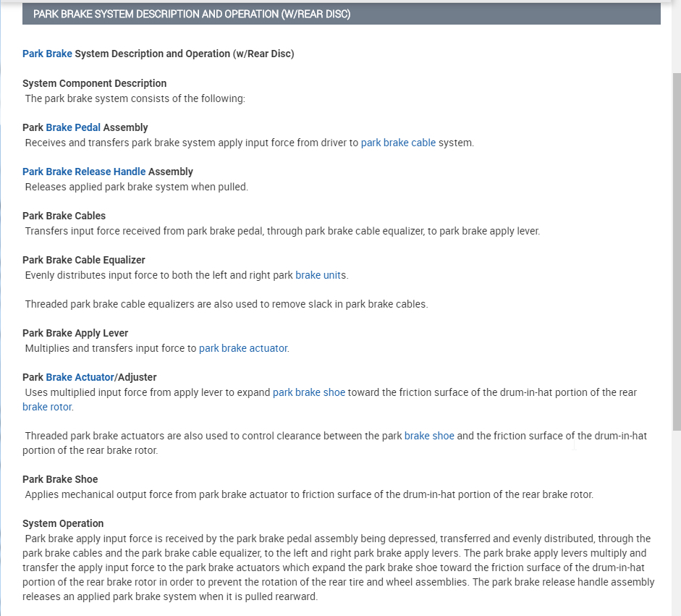This screenshot has width=681, height=616.
Task: Click the System Operation heading
Action: pyautogui.click(x=63, y=523)
